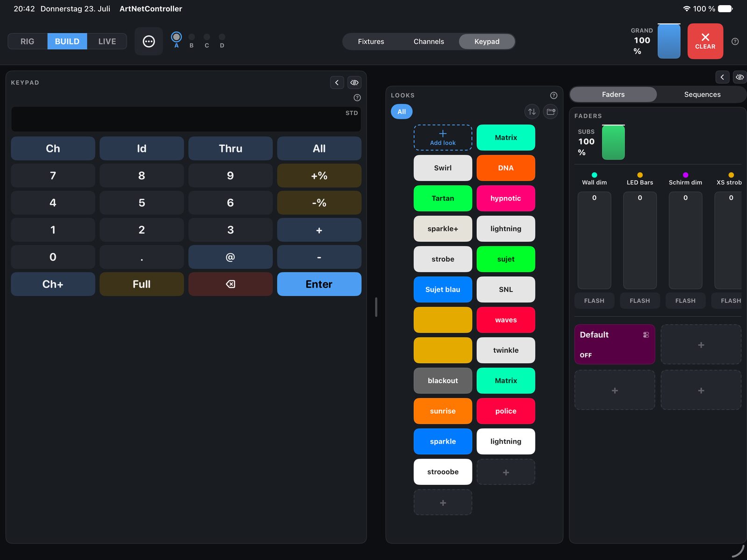Open Looks panel help icon
This screenshot has width=747, height=560.
(554, 95)
